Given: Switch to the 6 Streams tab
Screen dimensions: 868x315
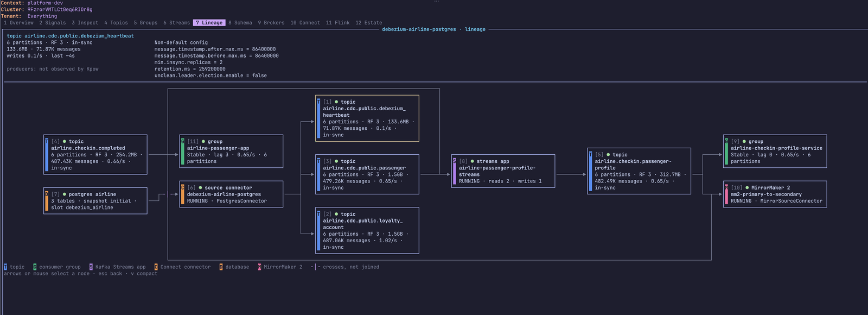Looking at the screenshot, I should click(177, 23).
